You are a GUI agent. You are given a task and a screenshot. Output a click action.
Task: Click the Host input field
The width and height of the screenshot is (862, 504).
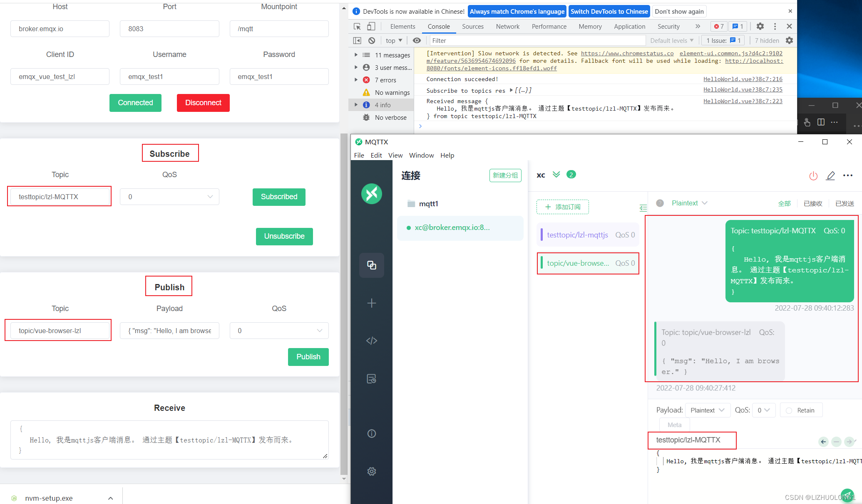60,29
